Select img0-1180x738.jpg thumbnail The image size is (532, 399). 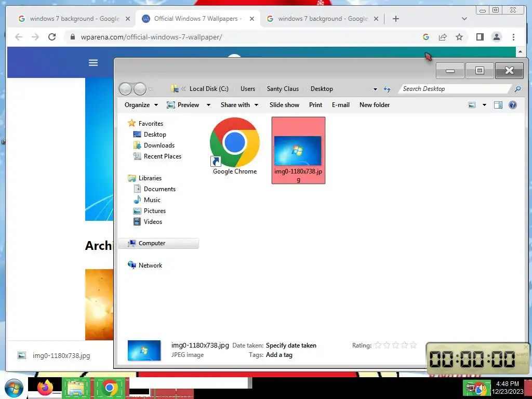coord(298,150)
